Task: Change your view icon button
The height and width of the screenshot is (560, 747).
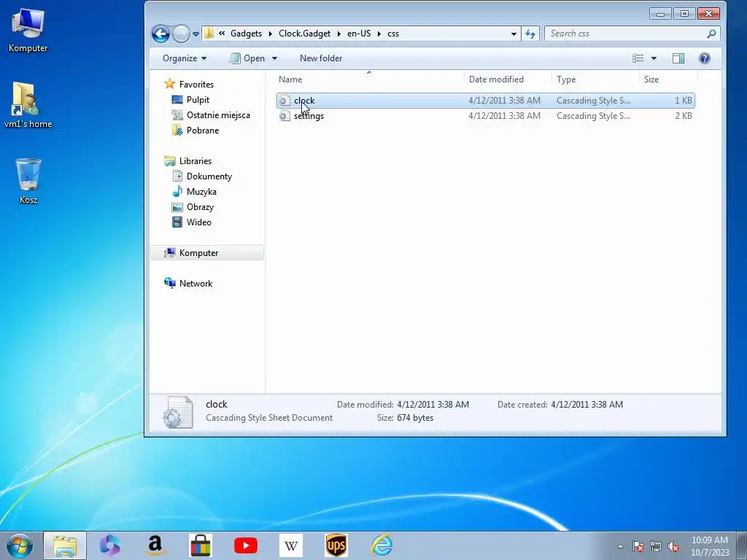Action: [638, 58]
